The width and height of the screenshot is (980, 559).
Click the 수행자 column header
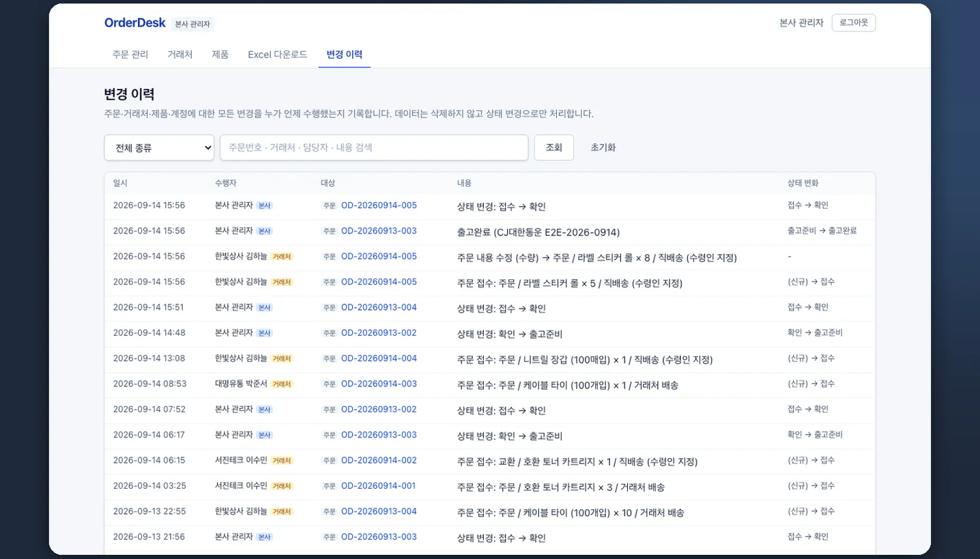(x=226, y=183)
